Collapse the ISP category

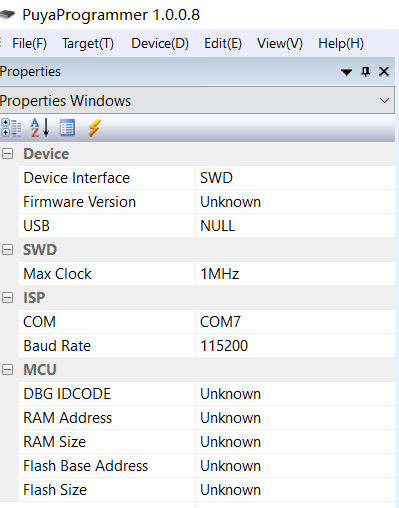pos(7,298)
